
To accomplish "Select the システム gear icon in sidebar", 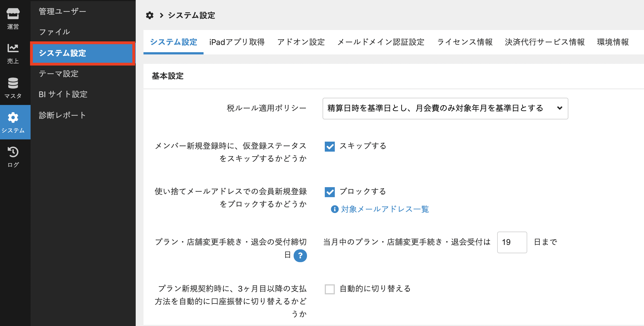I will (x=13, y=122).
